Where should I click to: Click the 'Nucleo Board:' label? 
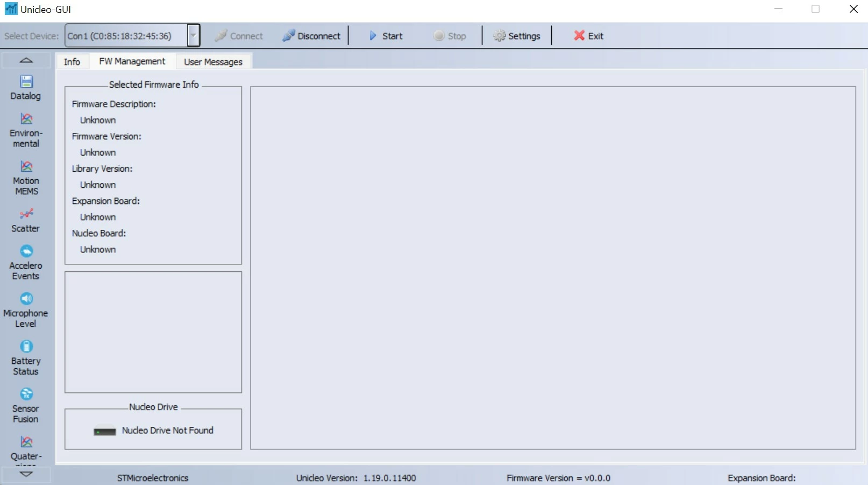tap(99, 234)
